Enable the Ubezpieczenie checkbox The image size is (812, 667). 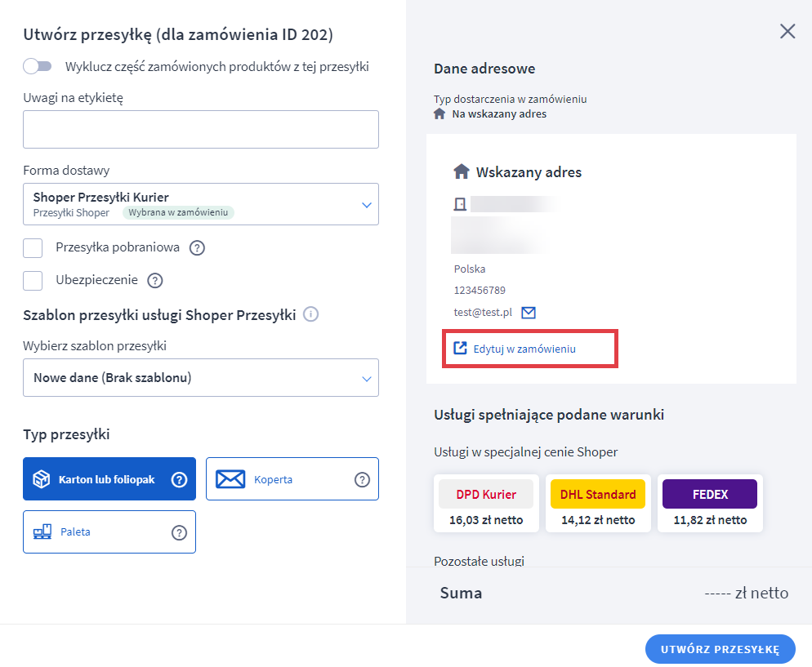[x=33, y=281]
